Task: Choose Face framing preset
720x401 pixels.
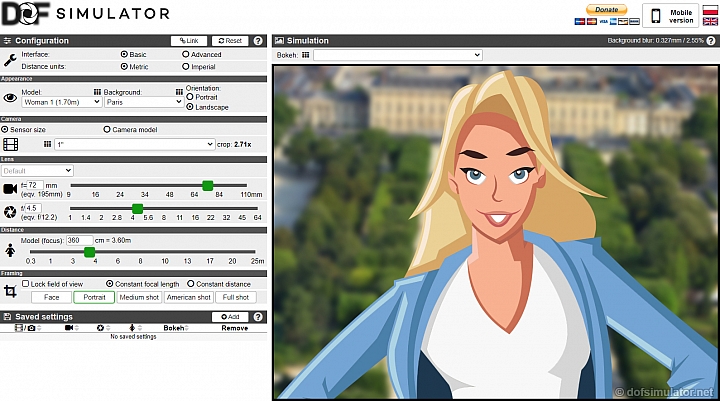Action: (x=51, y=297)
